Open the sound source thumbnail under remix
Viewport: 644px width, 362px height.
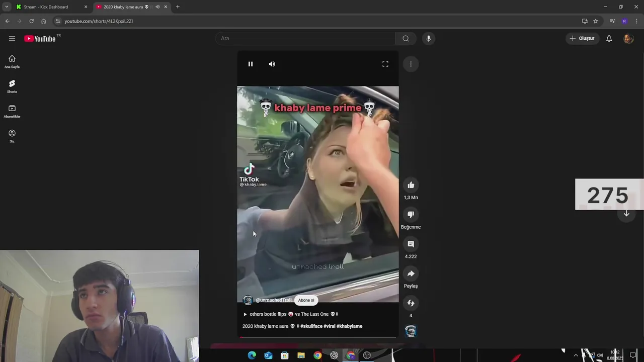[x=411, y=331]
